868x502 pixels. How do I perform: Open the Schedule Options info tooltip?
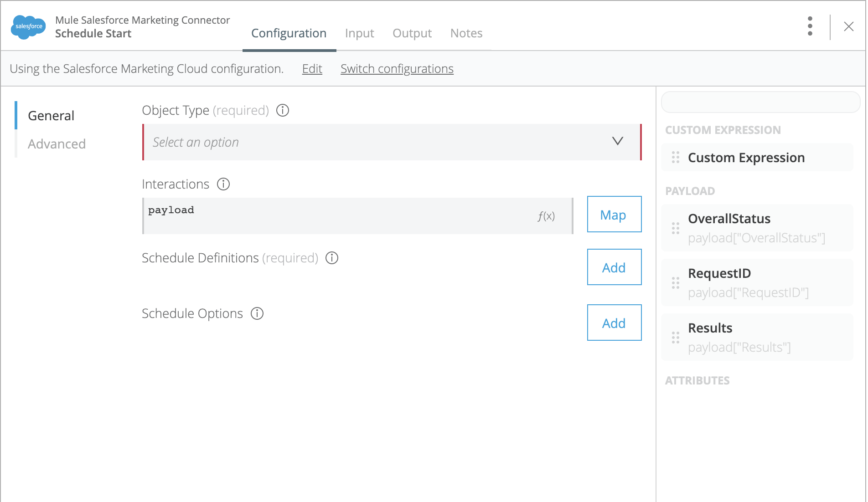coord(258,313)
